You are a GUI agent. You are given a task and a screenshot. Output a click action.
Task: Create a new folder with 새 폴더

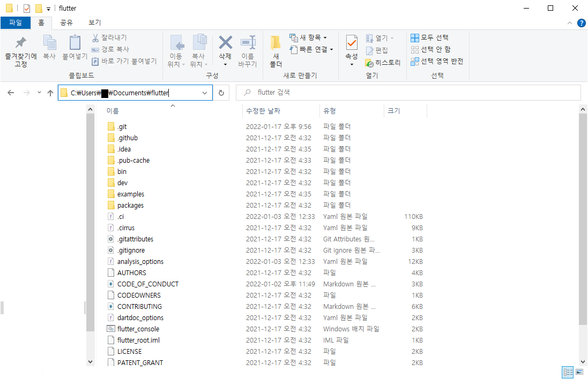coord(276,51)
